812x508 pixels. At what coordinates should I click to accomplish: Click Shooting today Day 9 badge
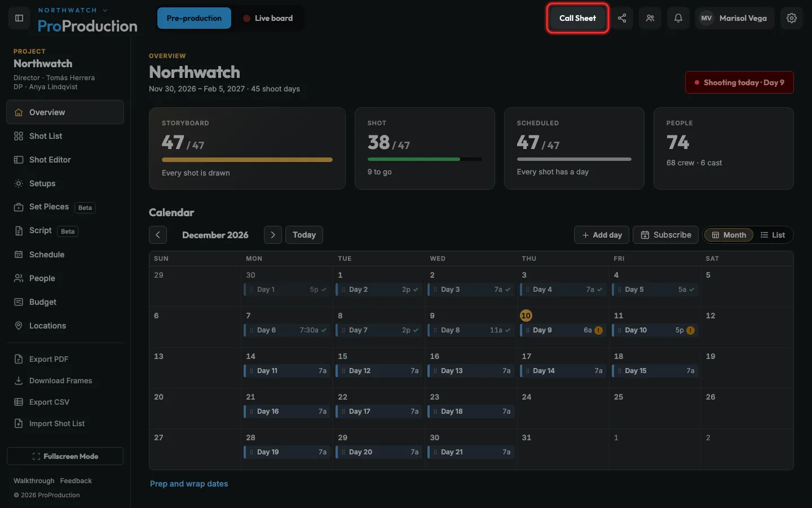tap(739, 82)
